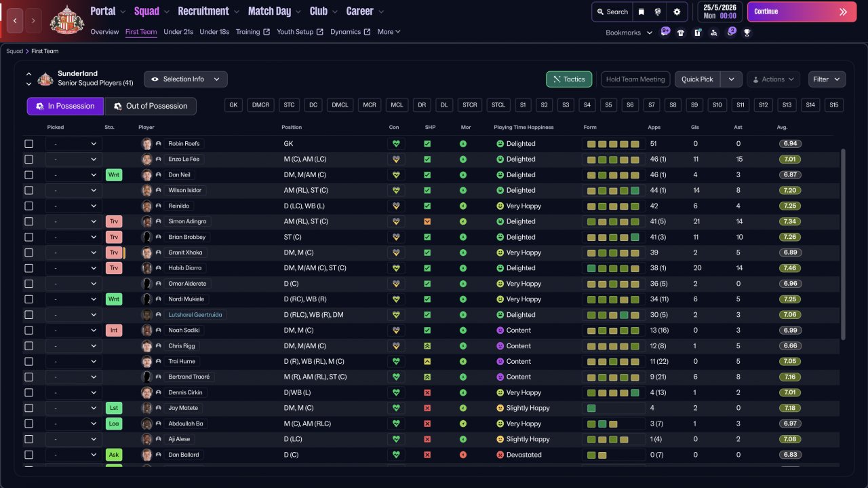Switch to the Under 21s tab
The width and height of the screenshot is (868, 488).
[178, 32]
